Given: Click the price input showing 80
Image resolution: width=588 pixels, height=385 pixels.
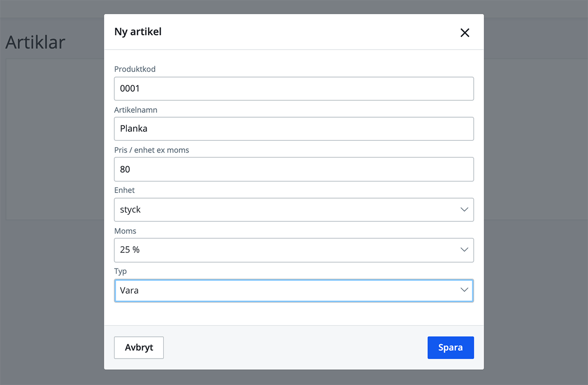Looking at the screenshot, I should pos(294,169).
